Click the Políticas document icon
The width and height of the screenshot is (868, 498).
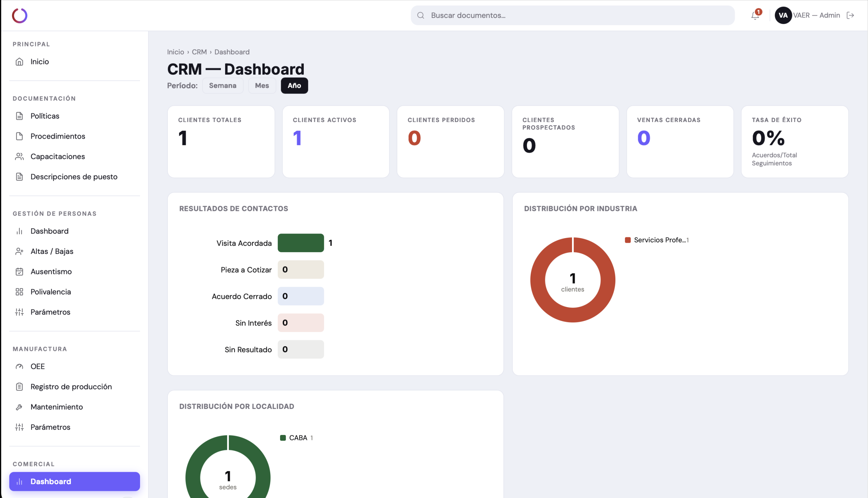click(x=19, y=116)
